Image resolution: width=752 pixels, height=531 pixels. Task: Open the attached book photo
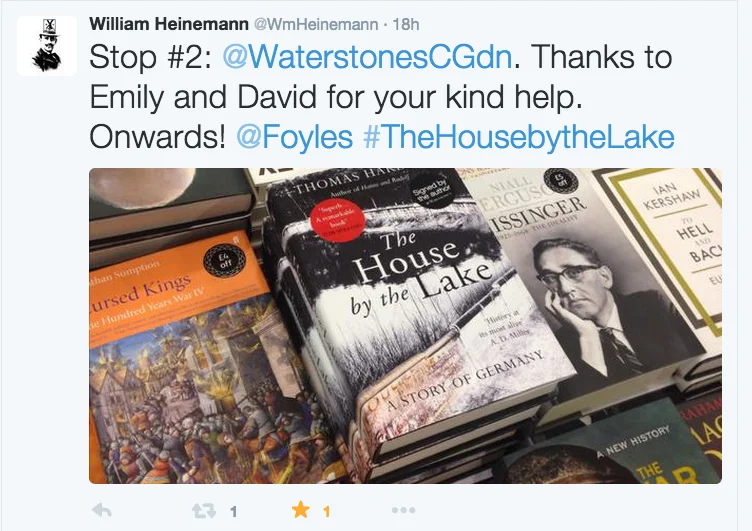(x=405, y=326)
